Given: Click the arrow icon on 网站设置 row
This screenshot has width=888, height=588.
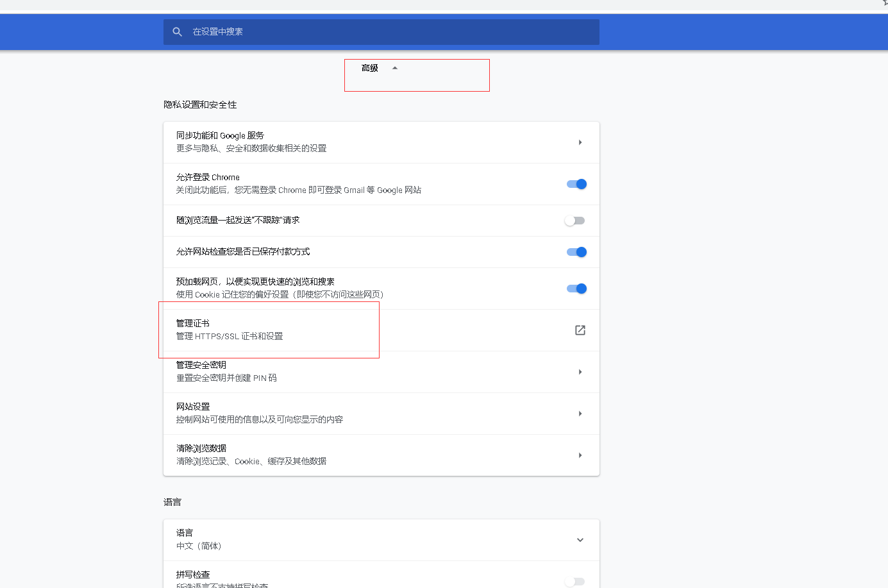Looking at the screenshot, I should 580,413.
